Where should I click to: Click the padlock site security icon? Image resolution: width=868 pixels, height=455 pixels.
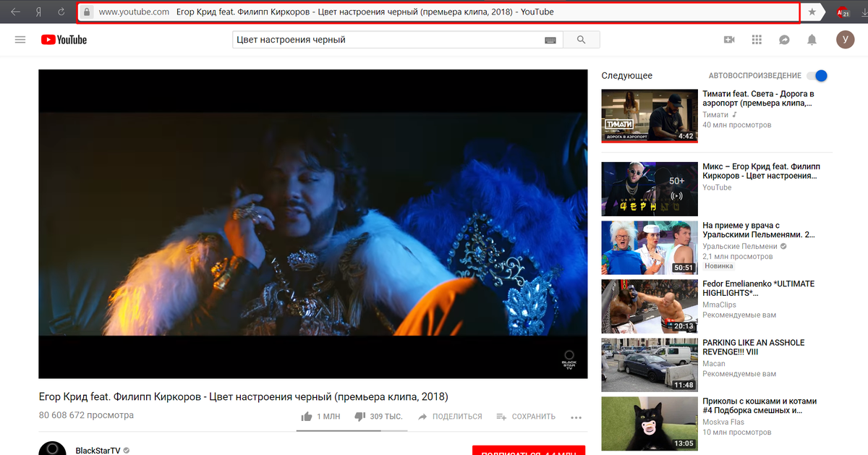point(87,12)
